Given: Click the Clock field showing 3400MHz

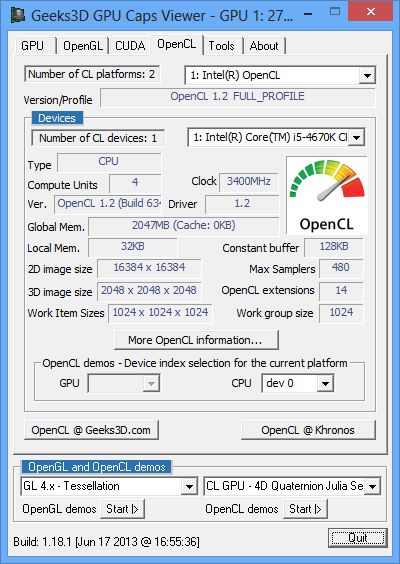Looking at the screenshot, I should [249, 182].
